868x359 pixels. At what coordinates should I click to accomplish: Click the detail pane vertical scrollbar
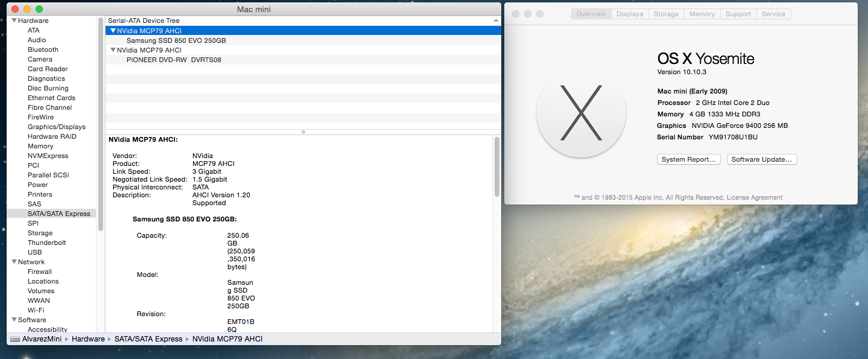tap(497, 167)
